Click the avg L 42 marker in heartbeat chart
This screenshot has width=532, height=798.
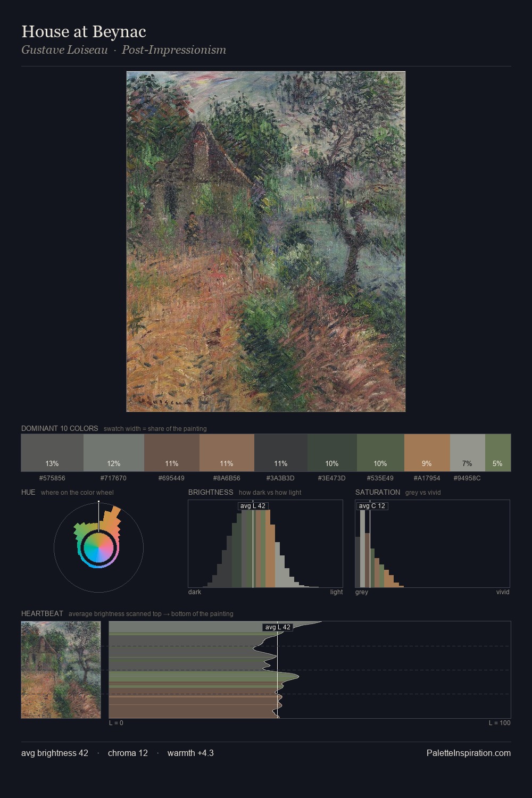pos(278,627)
